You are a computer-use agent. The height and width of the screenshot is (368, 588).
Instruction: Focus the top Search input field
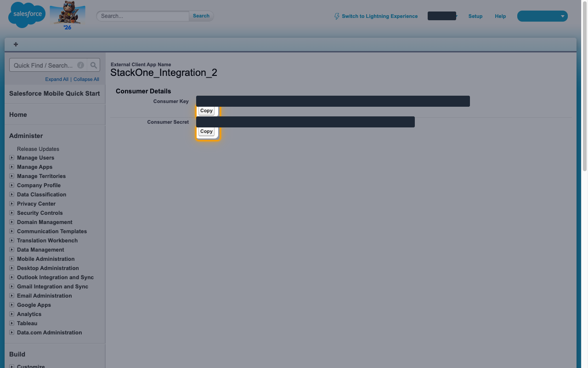tap(143, 16)
